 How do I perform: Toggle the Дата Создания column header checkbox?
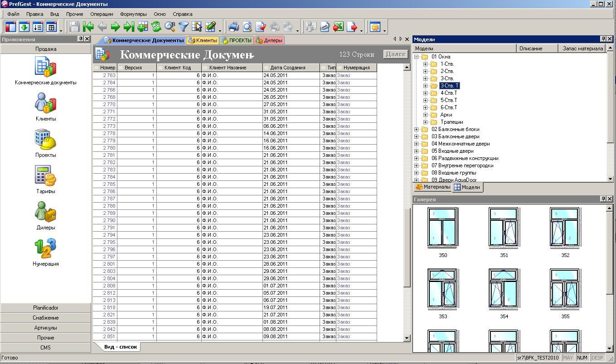267,68
